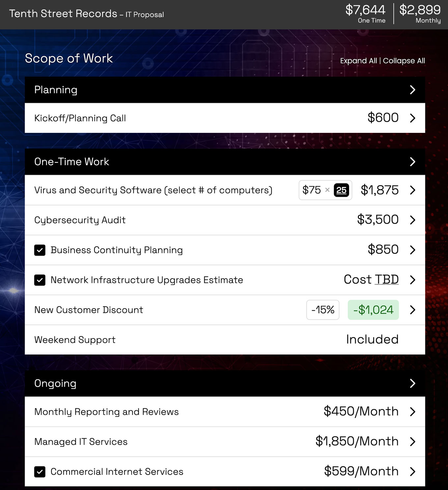The height and width of the screenshot is (490, 448).
Task: Select the green -$1,024 discount amount
Action: (373, 310)
